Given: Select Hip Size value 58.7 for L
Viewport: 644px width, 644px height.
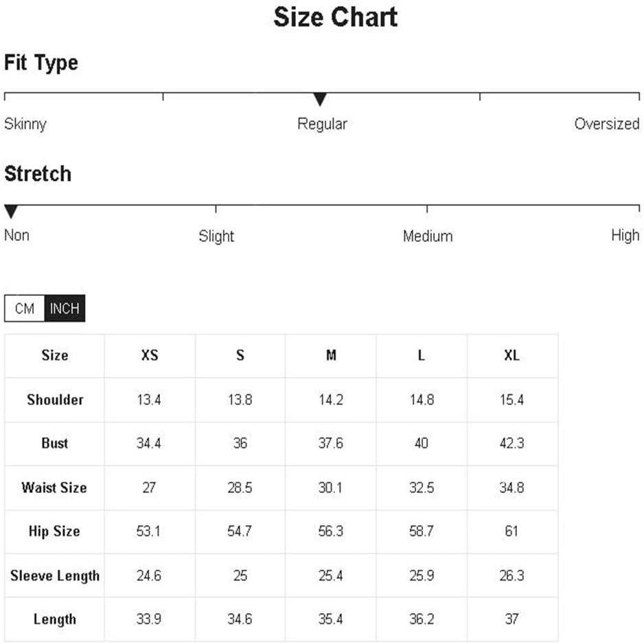Looking at the screenshot, I should [x=422, y=531].
